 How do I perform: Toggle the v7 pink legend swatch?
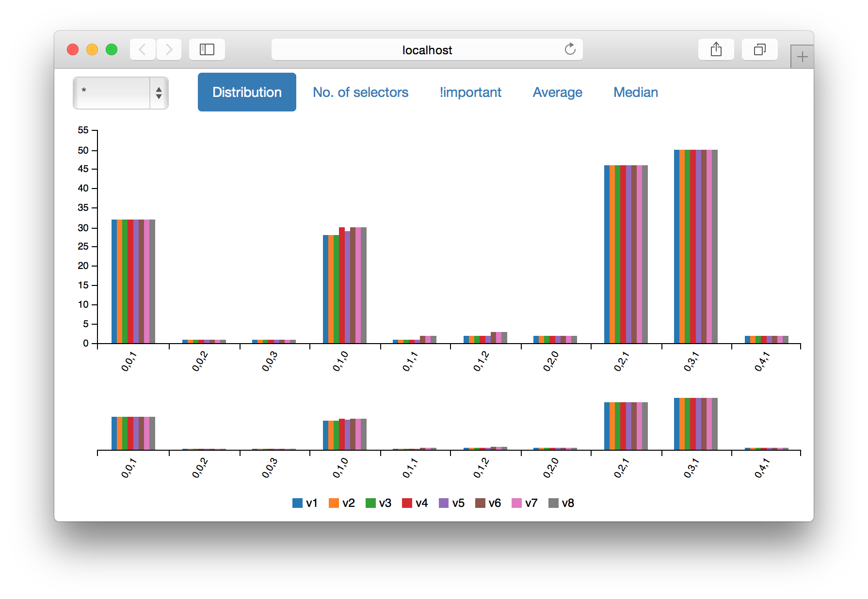[x=517, y=503]
